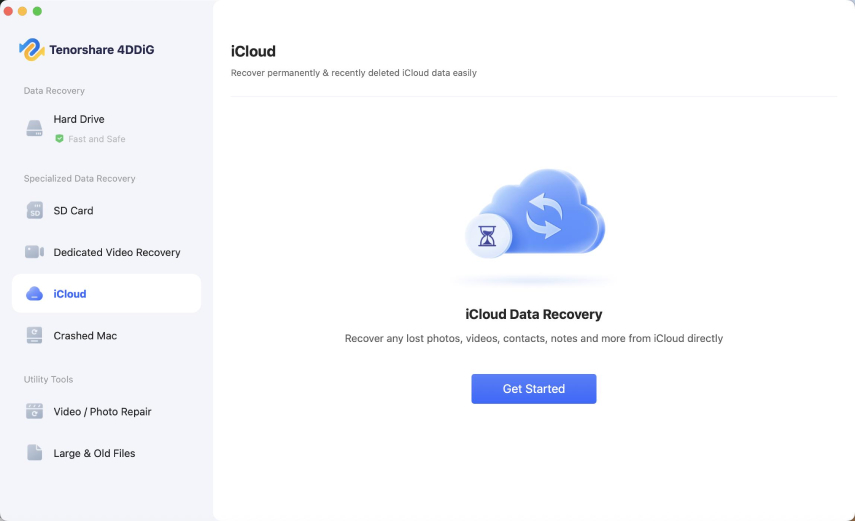Click the Video / Photo Repair icon
Screen dimensions: 855x521
pos(35,412)
